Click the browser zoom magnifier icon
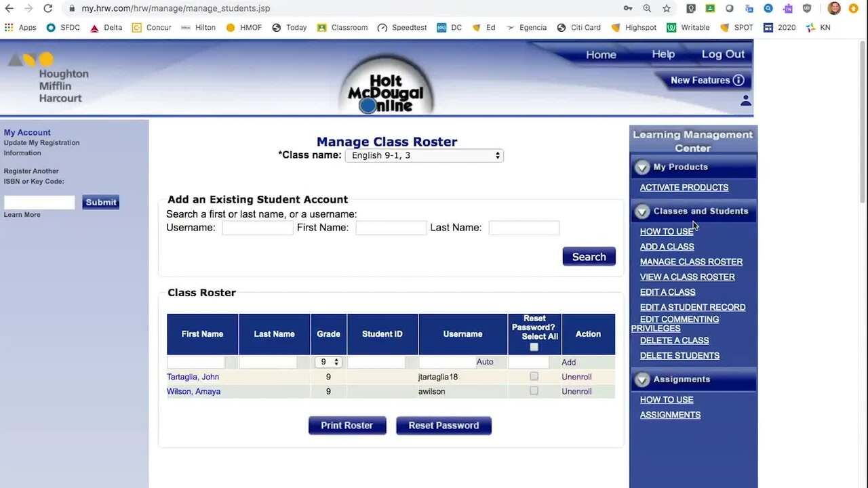This screenshot has height=488, width=868. (647, 8)
